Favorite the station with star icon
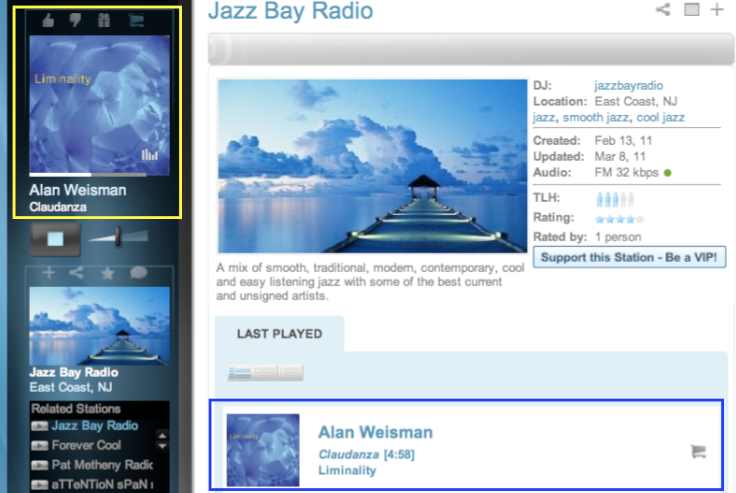736x493 pixels. pos(108,273)
